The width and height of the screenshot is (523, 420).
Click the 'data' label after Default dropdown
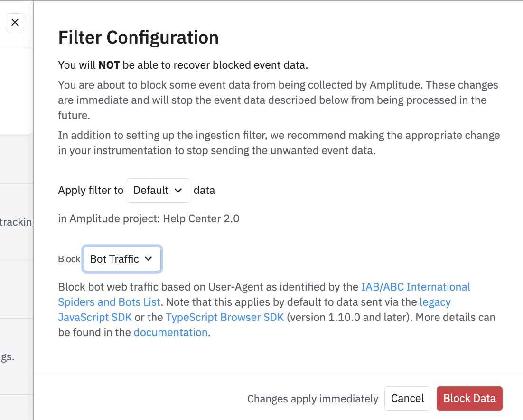(x=205, y=191)
